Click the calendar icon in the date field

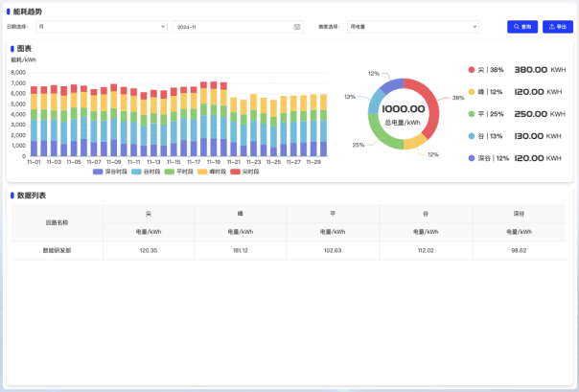296,27
